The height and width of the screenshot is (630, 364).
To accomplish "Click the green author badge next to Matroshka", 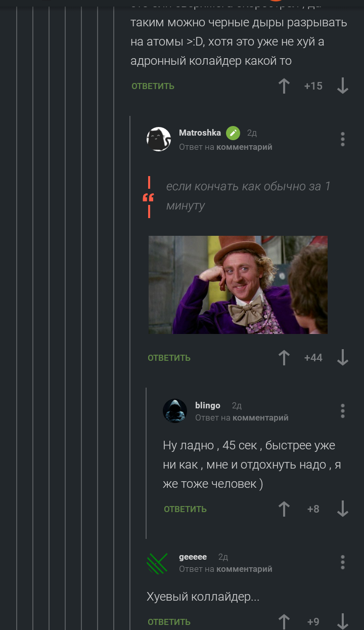I will [233, 133].
